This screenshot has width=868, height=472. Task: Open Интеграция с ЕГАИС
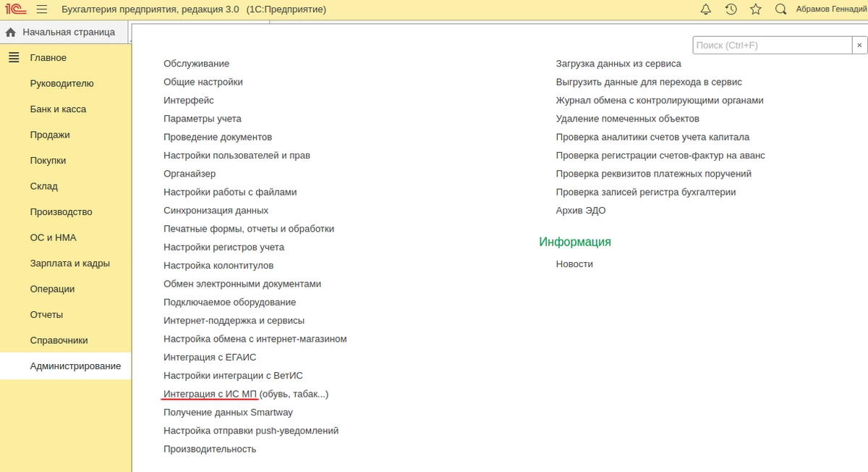tap(210, 357)
